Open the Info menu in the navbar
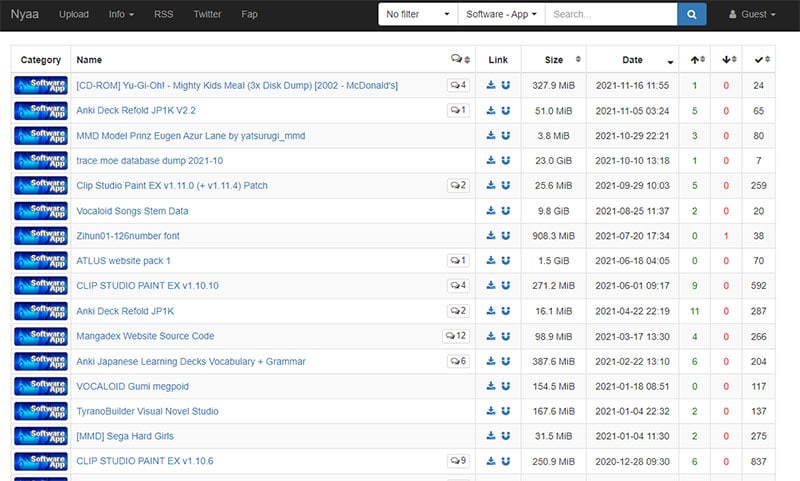The height and width of the screenshot is (481, 800). 122,15
